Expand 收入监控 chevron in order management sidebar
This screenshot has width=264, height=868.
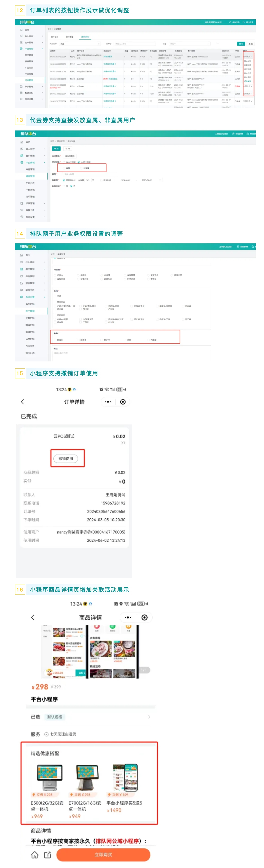click(x=42, y=36)
